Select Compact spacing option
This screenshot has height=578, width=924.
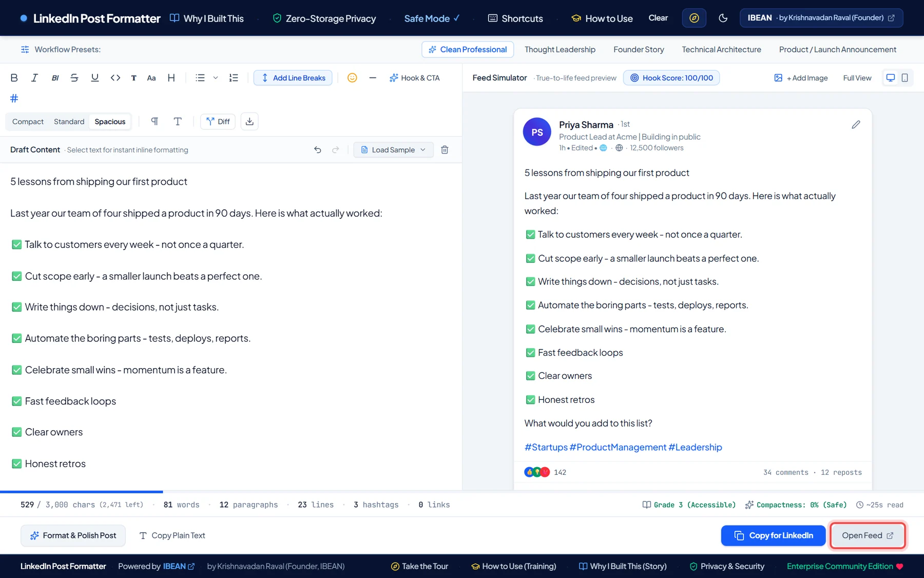tap(28, 122)
